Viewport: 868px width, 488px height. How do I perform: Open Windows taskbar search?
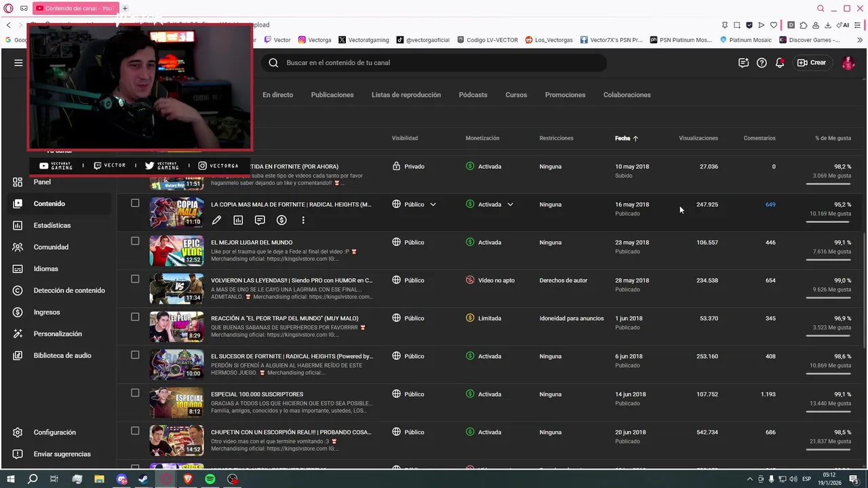coord(33,479)
